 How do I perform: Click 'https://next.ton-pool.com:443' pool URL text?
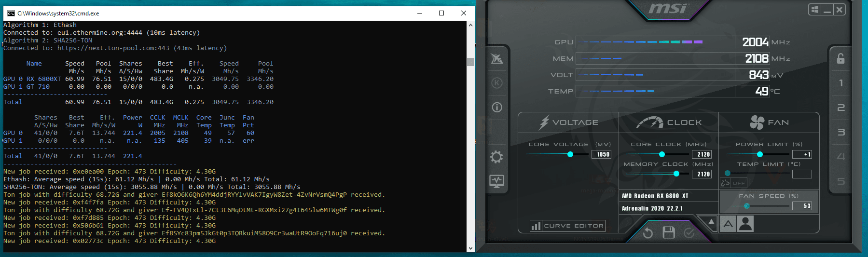click(x=113, y=48)
